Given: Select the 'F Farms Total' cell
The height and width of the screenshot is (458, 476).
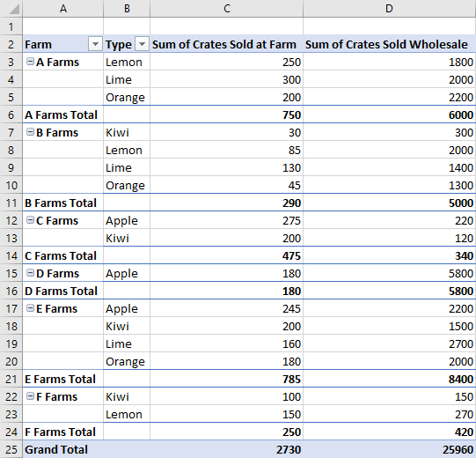Looking at the screenshot, I should [x=62, y=432].
